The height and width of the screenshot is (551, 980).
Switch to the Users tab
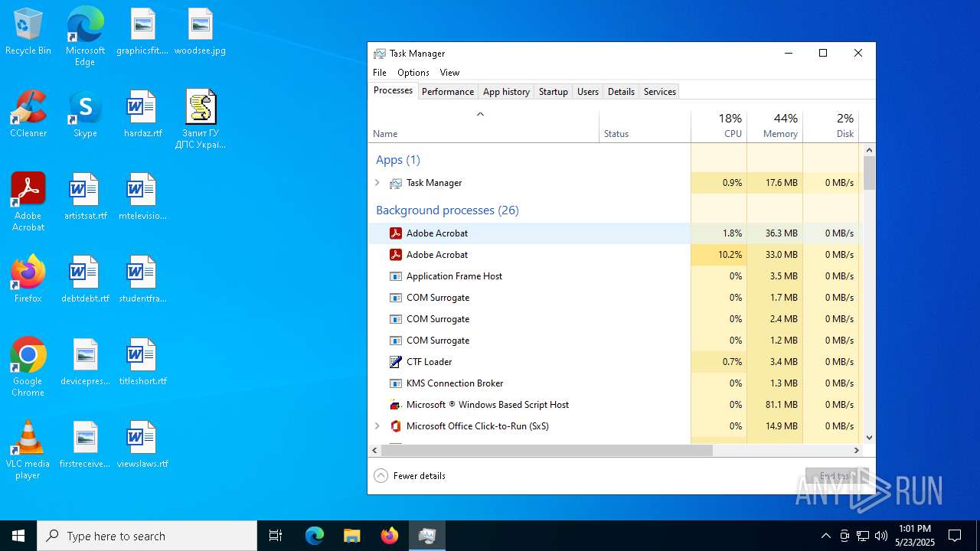(x=588, y=92)
